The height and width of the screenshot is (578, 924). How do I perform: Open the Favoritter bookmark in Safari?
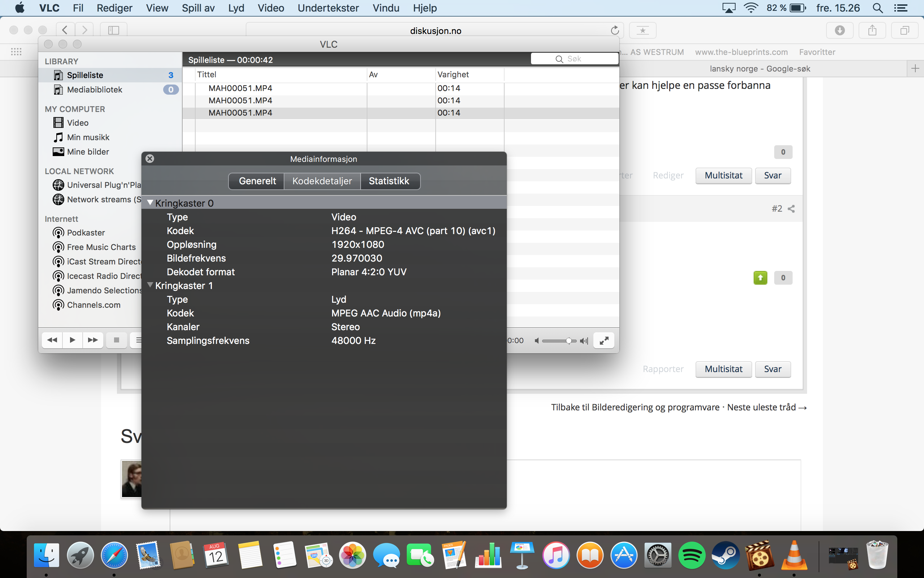click(817, 52)
